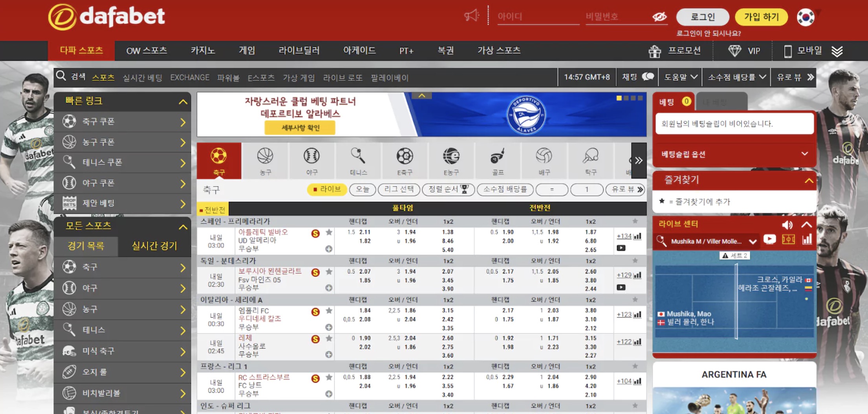Switch to 실시간 경기 tab
The width and height of the screenshot is (868, 414).
[x=154, y=246]
